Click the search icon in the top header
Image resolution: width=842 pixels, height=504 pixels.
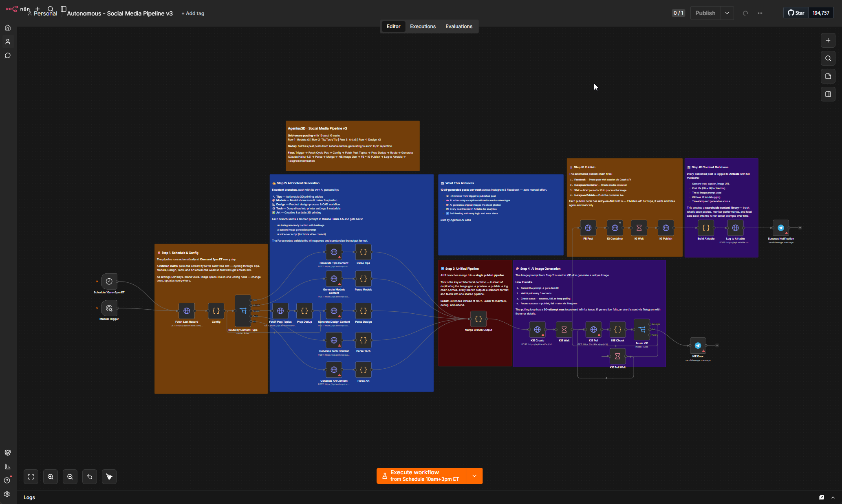click(51, 9)
